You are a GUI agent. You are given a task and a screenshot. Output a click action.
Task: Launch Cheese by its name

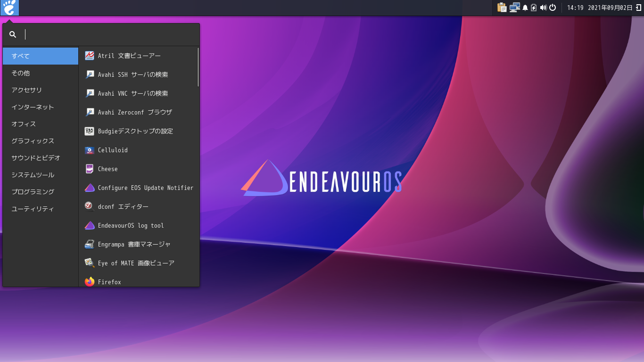(x=108, y=169)
